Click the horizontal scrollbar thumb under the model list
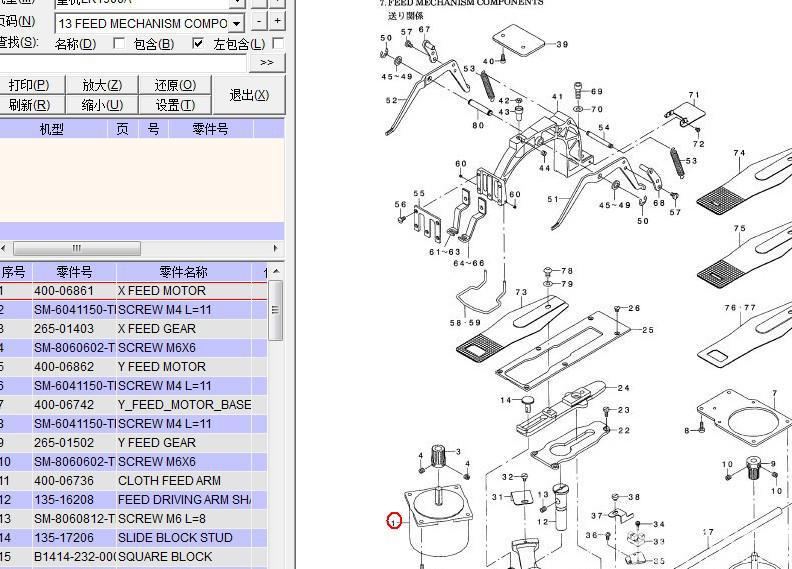 (x=76, y=249)
